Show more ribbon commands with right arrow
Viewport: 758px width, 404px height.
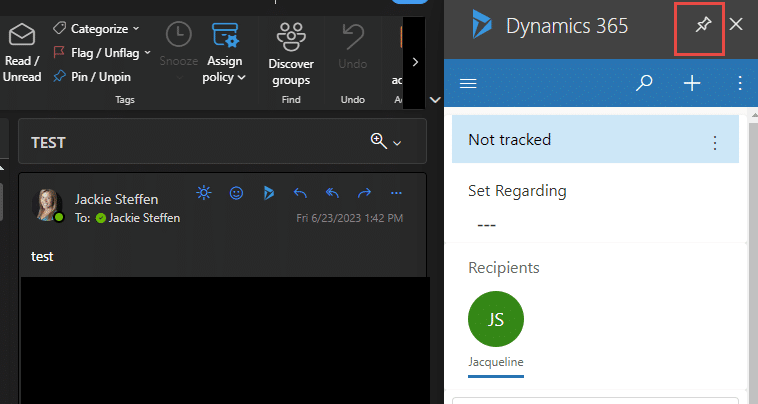tap(415, 62)
